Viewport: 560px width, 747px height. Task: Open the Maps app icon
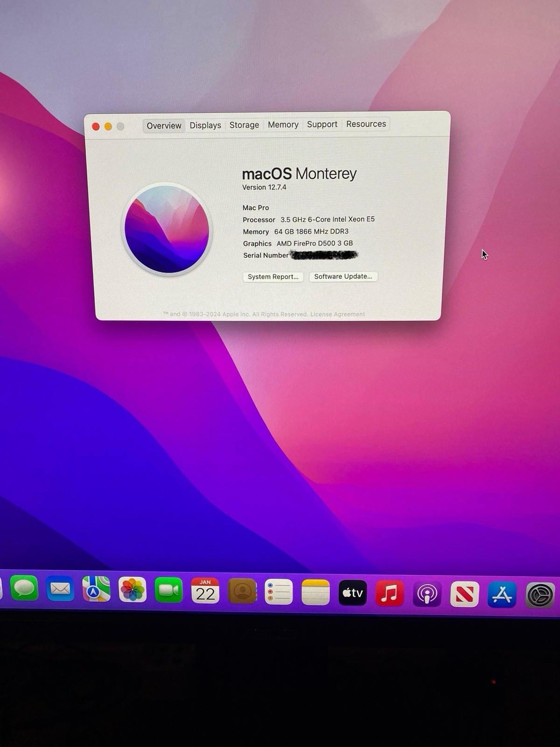coord(96,589)
